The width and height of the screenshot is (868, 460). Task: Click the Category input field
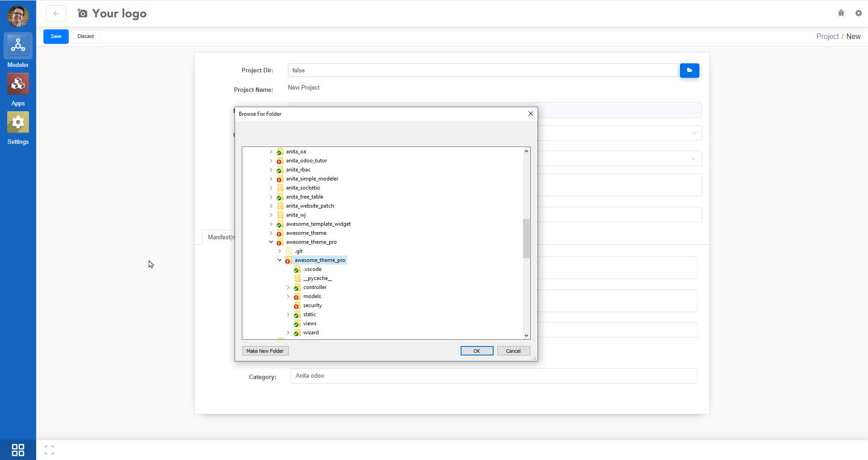click(494, 376)
